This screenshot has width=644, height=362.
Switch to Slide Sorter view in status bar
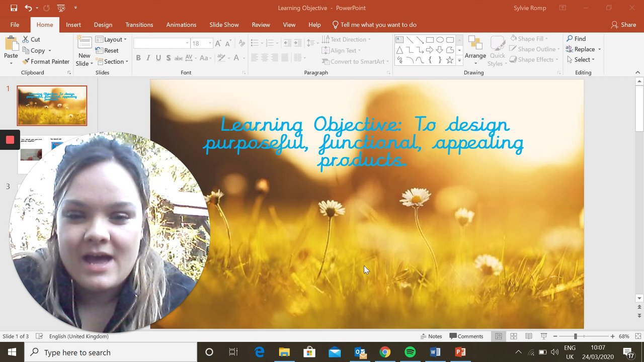[x=514, y=336]
